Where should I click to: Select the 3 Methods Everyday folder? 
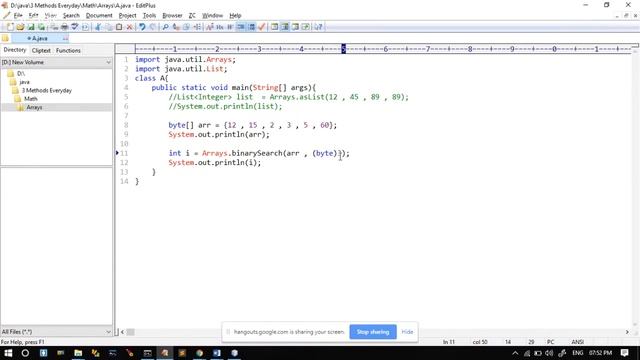point(47,91)
